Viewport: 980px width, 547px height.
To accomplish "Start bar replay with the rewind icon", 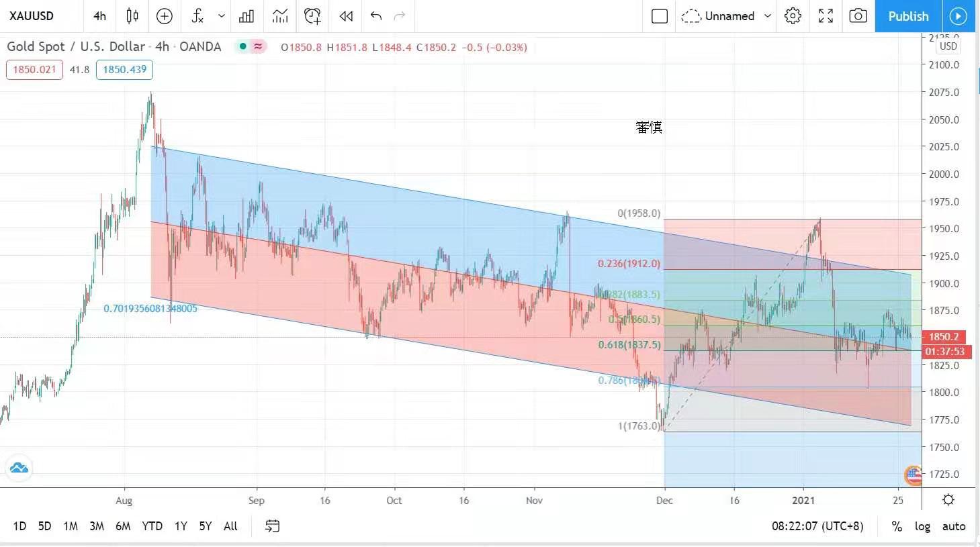I will 346,16.
